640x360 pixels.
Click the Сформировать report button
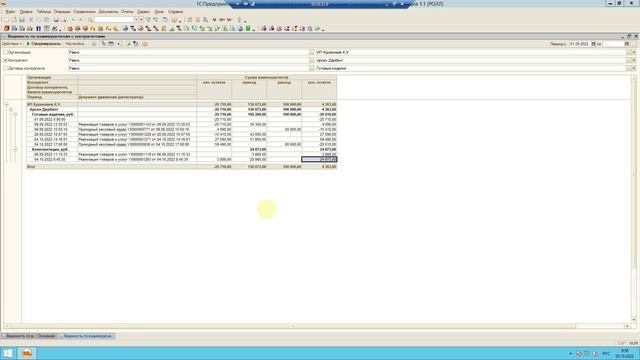pyautogui.click(x=44, y=44)
